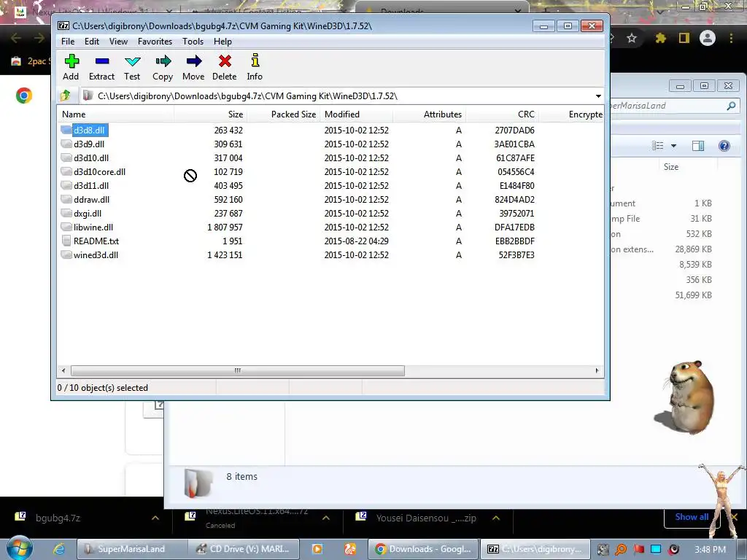Select the libwine.dll file icon

click(x=66, y=227)
